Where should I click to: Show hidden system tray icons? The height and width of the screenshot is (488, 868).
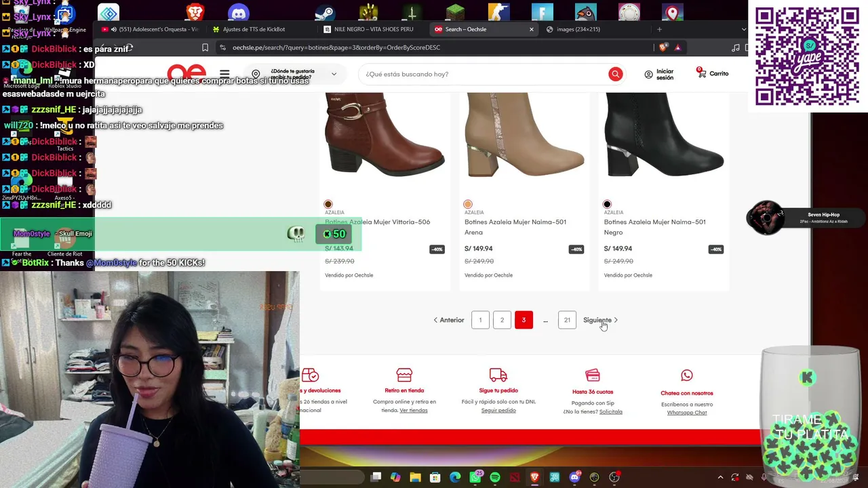pos(720,477)
